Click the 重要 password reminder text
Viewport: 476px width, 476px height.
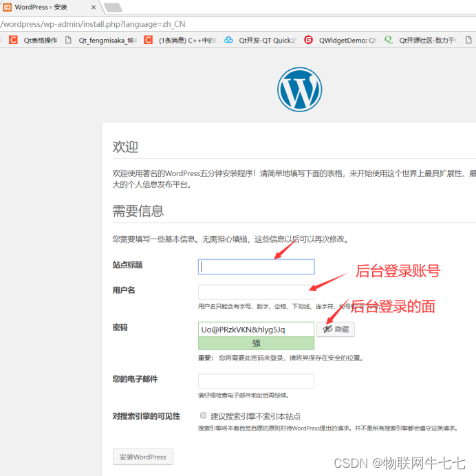click(281, 358)
